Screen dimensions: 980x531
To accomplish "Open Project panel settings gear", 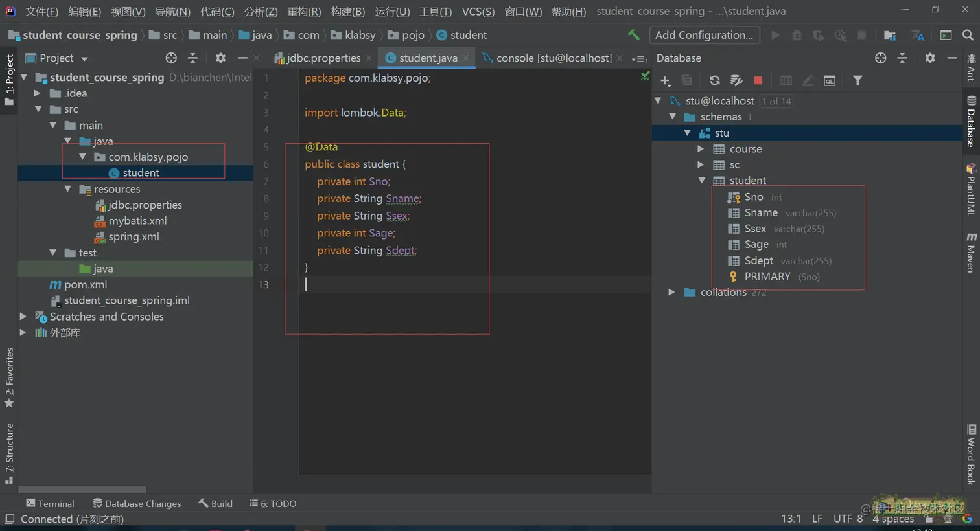I will [x=220, y=58].
